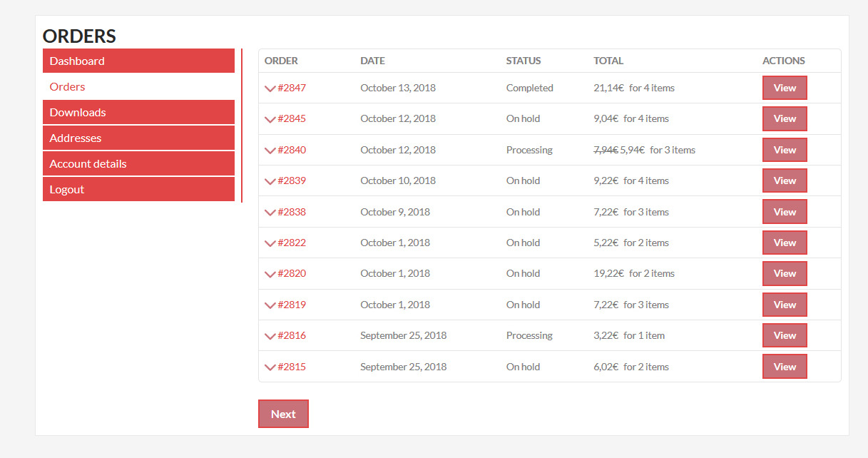This screenshot has height=458, width=868.
Task: View the October 13 completed order
Action: (785, 88)
